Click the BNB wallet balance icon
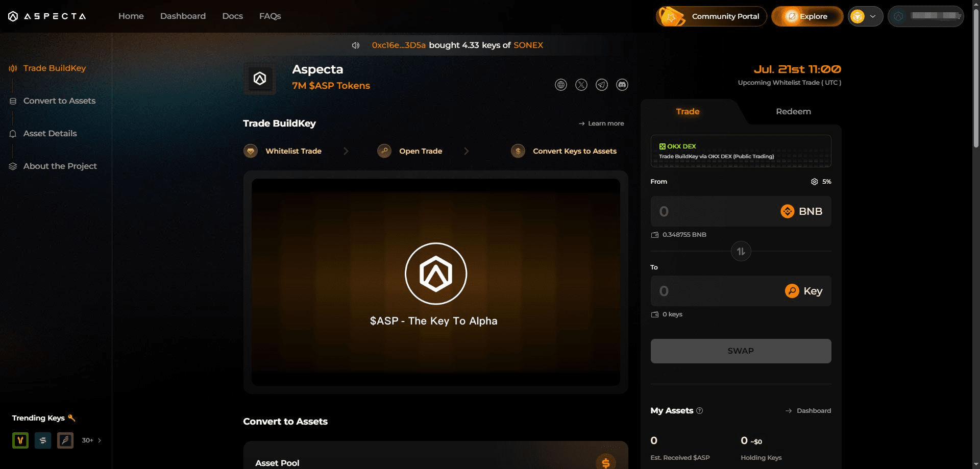Screen dimensions: 980x469 [x=655, y=235]
